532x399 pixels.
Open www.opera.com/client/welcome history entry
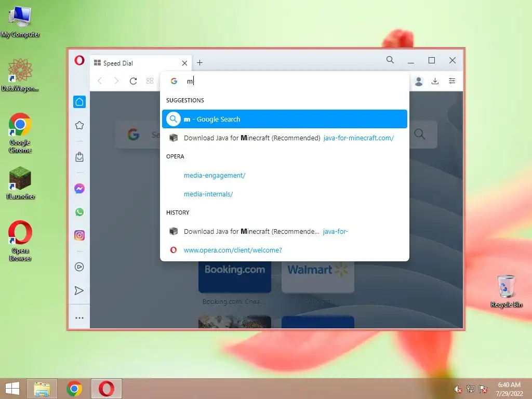pos(285,250)
